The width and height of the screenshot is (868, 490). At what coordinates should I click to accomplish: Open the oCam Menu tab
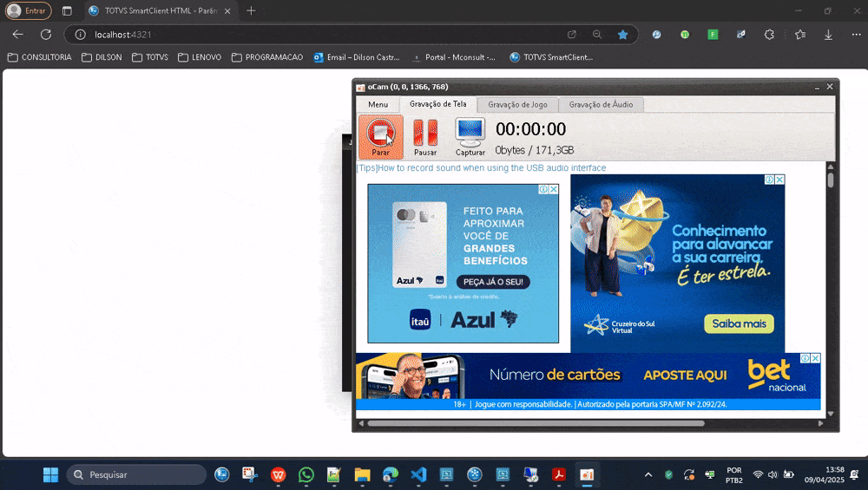(x=378, y=105)
